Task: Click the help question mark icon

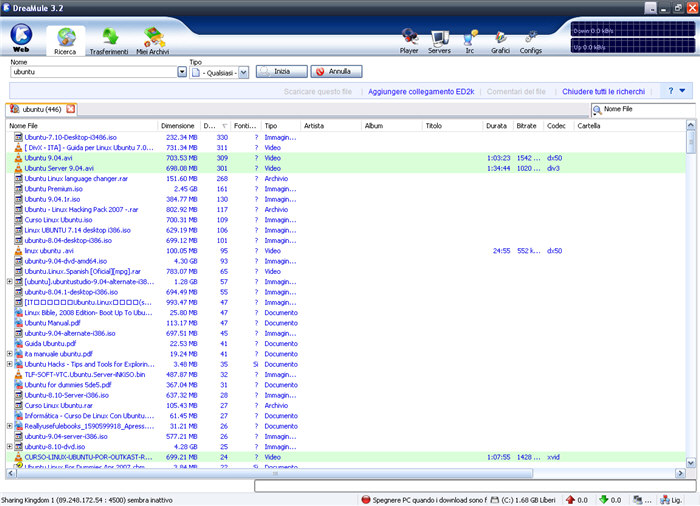Action: pos(671,91)
